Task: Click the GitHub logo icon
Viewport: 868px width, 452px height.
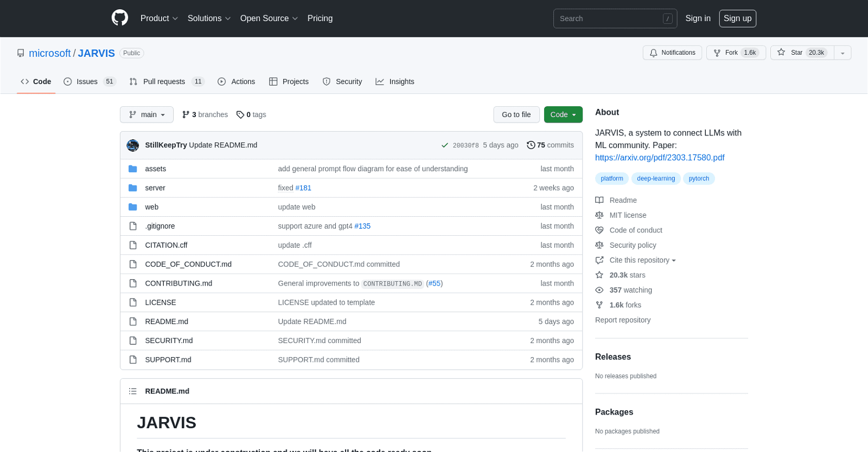Action: pos(120,18)
